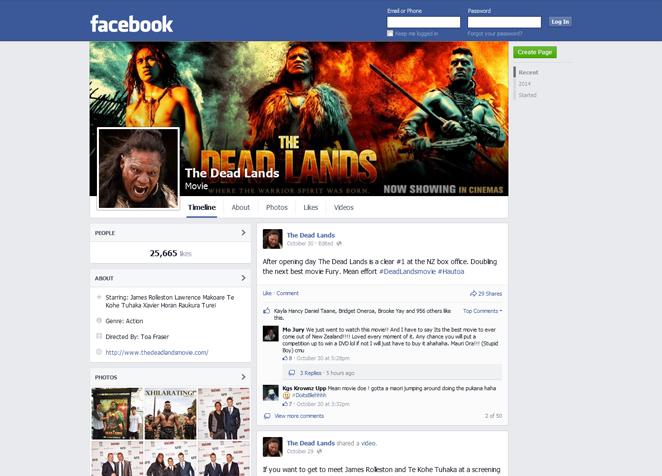Click Mo Jury's profile picture
The width and height of the screenshot is (662, 476).
271,333
